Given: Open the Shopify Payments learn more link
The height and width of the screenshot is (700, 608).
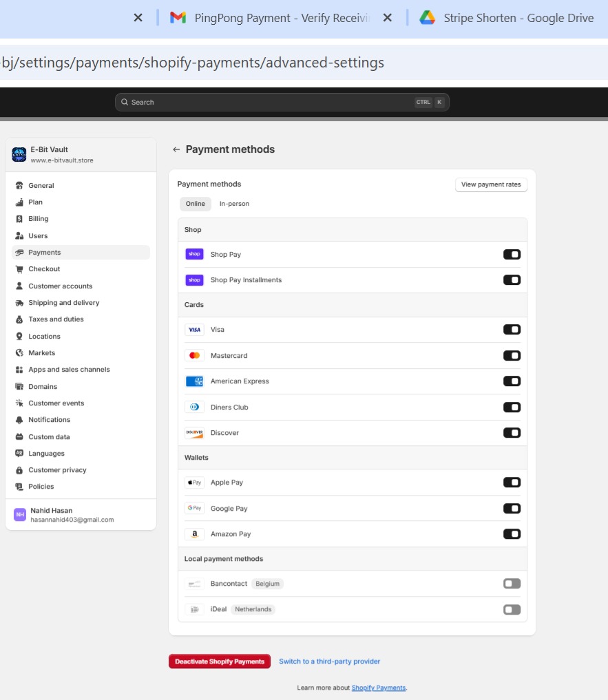Looking at the screenshot, I should 379,688.
